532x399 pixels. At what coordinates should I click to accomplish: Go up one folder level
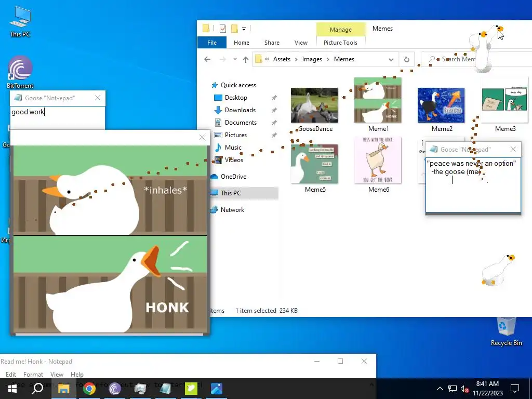pyautogui.click(x=246, y=59)
